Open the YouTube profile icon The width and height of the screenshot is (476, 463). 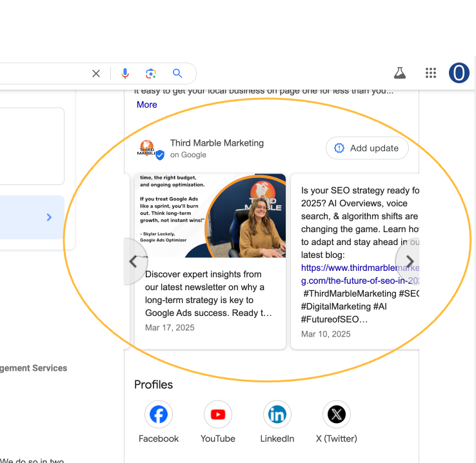point(218,414)
